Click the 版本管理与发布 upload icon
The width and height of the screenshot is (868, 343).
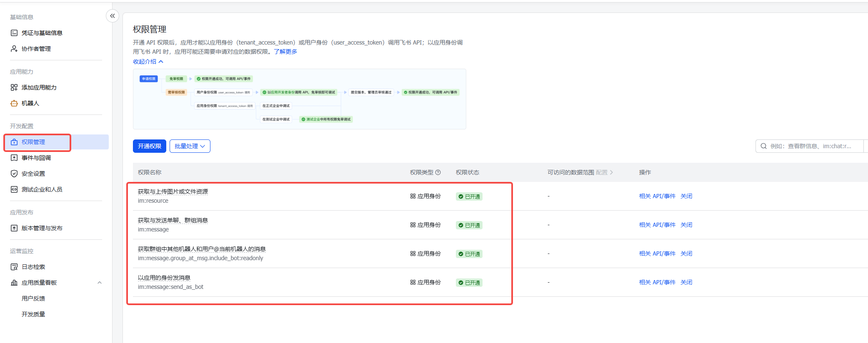coord(14,228)
